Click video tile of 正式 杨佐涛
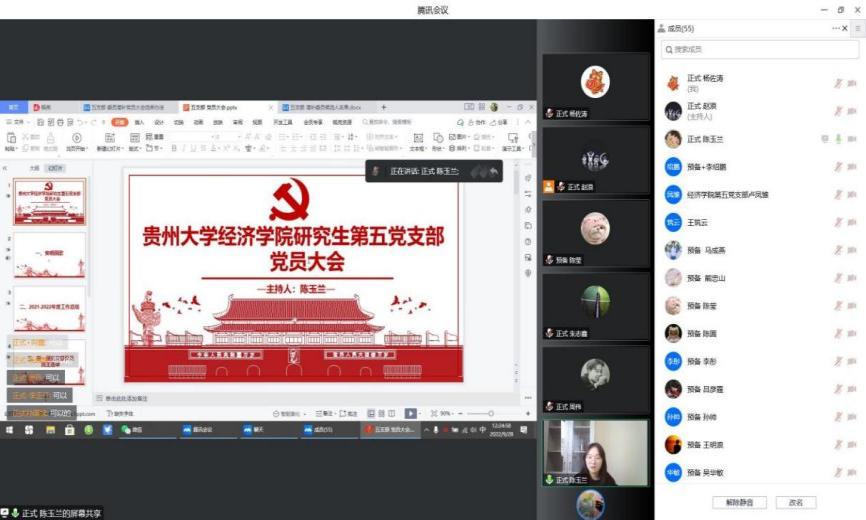This screenshot has height=520, width=866. [595, 87]
